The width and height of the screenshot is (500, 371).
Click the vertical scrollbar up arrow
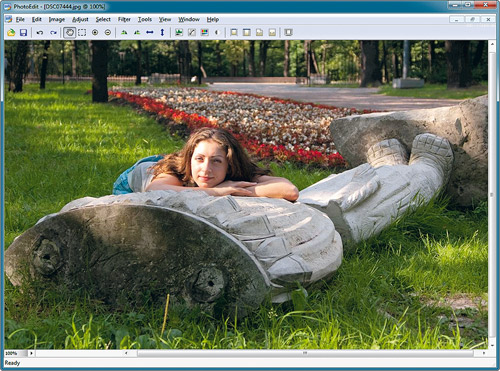(492, 44)
